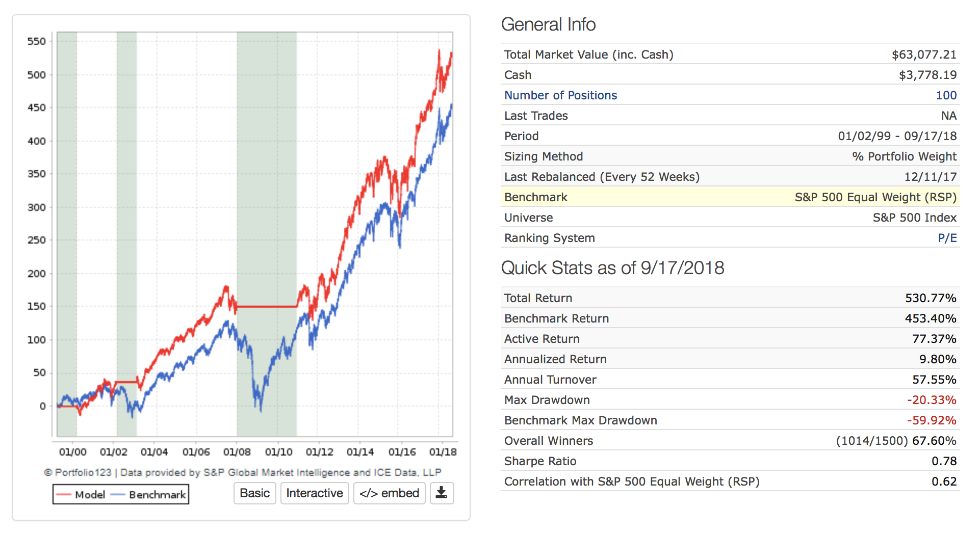
Task: Switch chart to Basic view
Action: click(x=254, y=493)
